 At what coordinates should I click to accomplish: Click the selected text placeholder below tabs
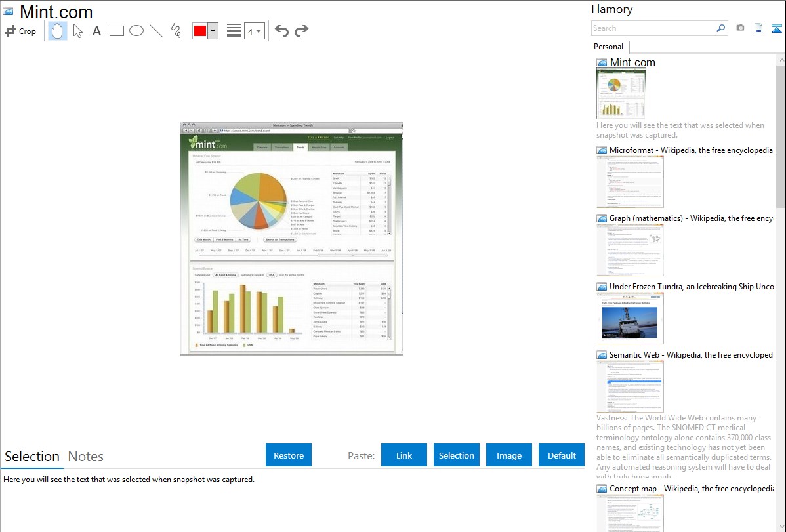coord(129,480)
